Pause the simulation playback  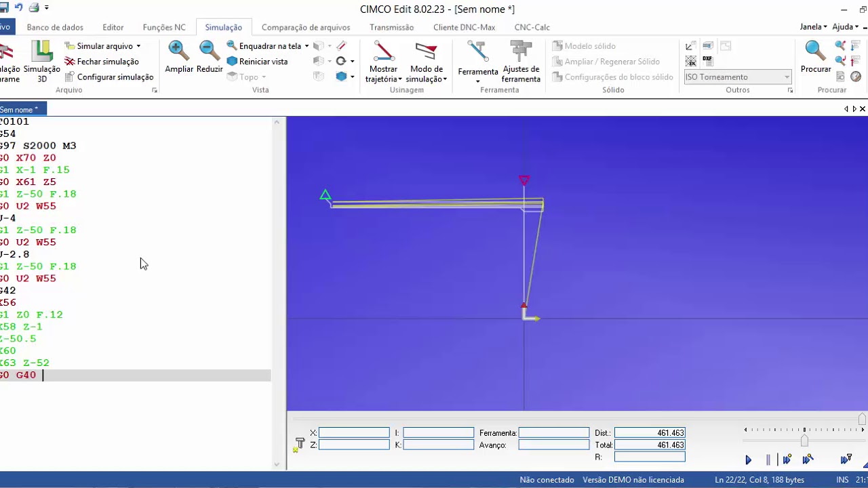[x=768, y=460]
